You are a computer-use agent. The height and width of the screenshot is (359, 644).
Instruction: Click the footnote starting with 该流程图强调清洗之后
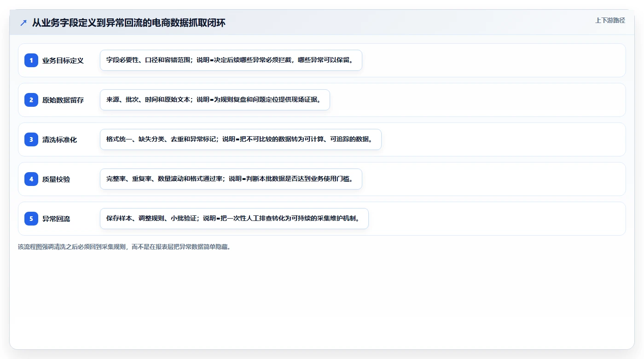point(124,247)
